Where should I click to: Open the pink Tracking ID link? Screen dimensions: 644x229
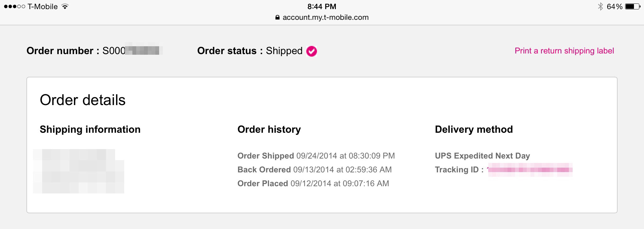point(530,170)
